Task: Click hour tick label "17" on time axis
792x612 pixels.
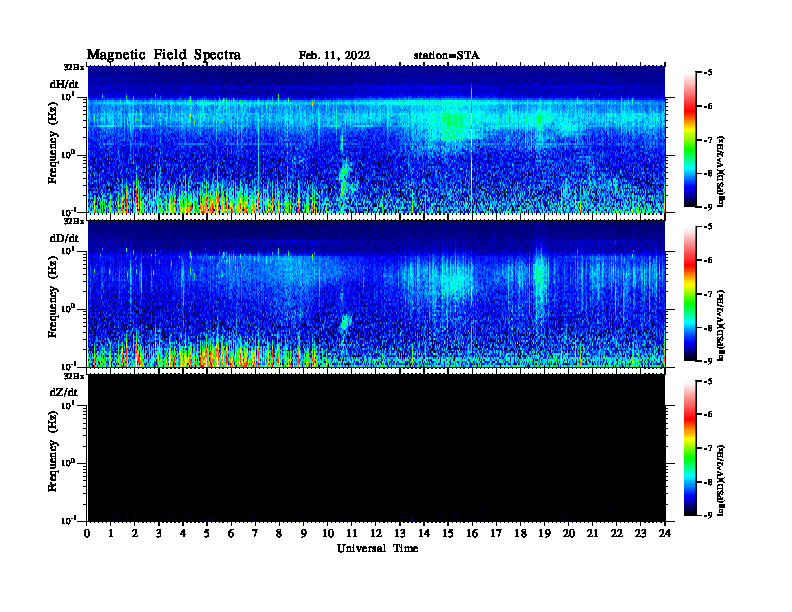Action: [x=496, y=534]
